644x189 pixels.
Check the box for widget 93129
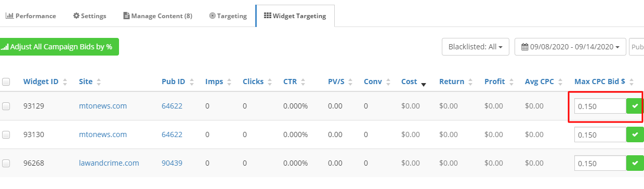pyautogui.click(x=6, y=106)
